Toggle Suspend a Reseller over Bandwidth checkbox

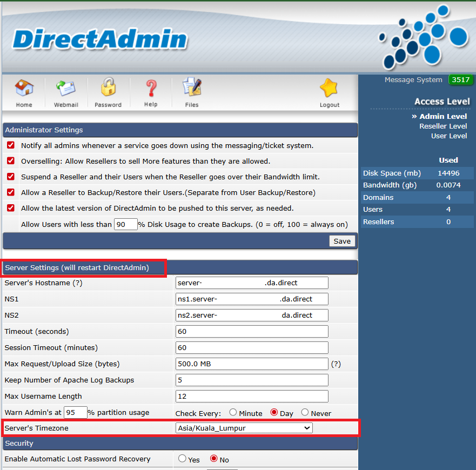[11, 177]
